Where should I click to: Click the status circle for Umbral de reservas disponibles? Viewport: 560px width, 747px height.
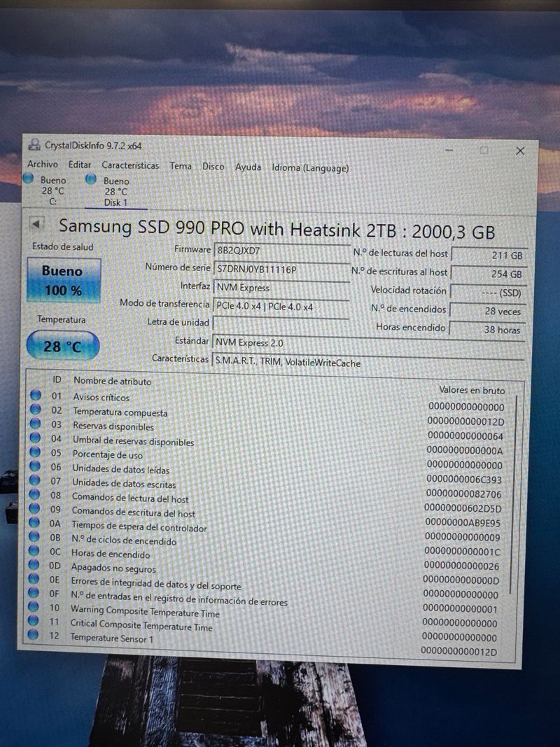[35, 438]
